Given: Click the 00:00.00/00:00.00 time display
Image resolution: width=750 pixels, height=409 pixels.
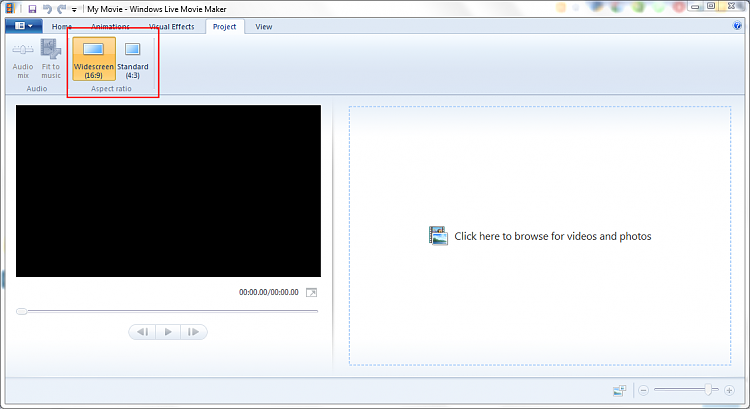Looking at the screenshot, I should tap(269, 292).
